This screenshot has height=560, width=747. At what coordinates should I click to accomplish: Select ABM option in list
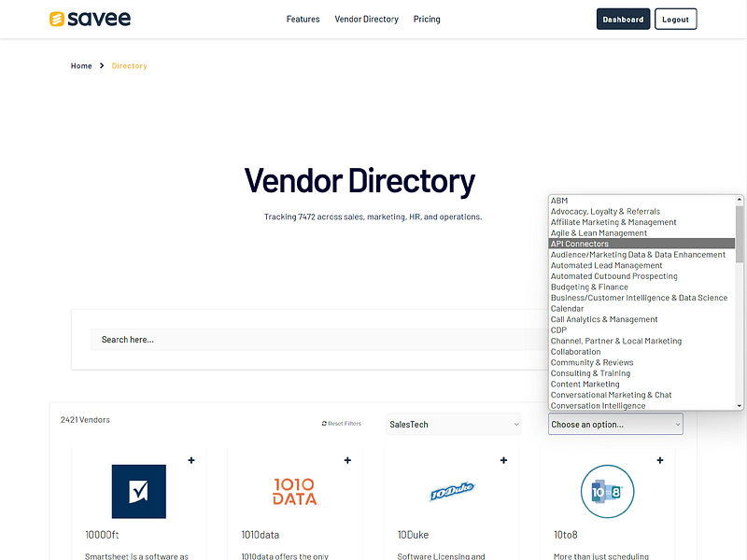pyautogui.click(x=641, y=201)
